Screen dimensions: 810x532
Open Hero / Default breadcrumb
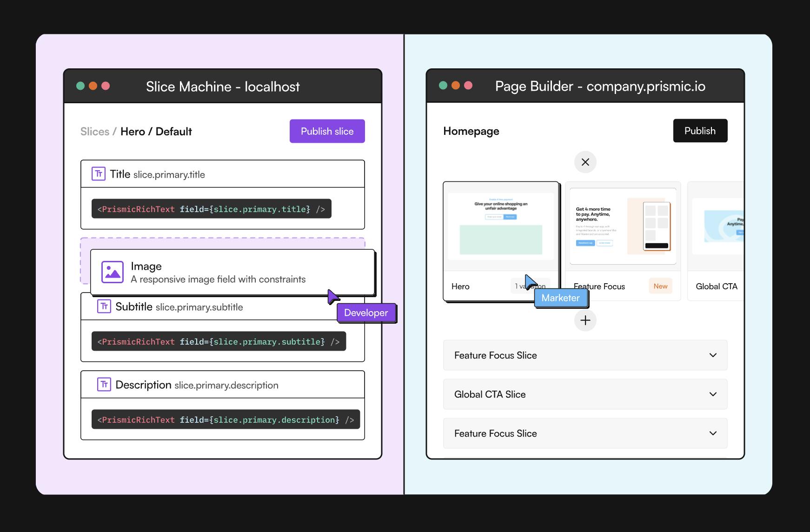tap(156, 132)
